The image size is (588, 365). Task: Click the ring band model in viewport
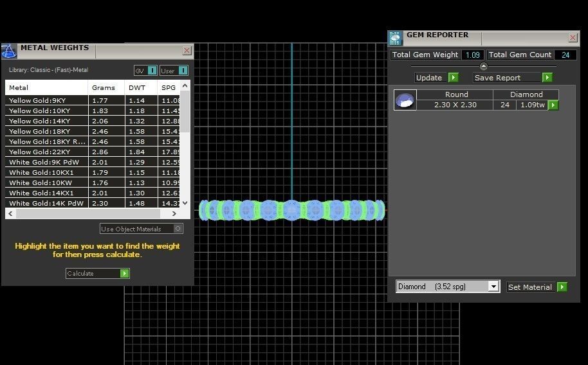tap(292, 210)
